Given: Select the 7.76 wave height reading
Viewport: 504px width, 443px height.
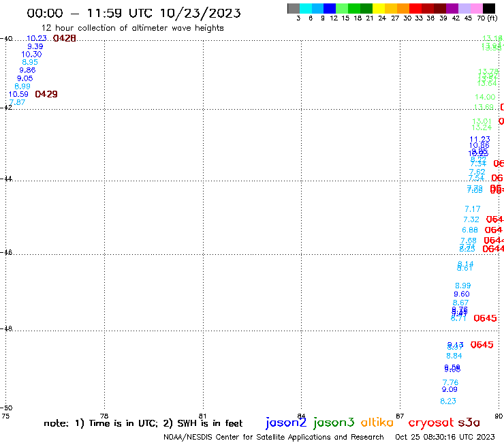Looking at the screenshot, I should point(450,382).
